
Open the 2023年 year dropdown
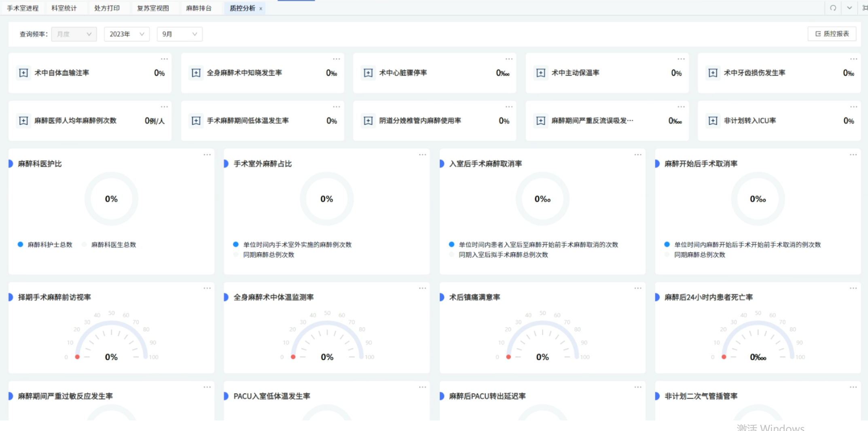(127, 34)
